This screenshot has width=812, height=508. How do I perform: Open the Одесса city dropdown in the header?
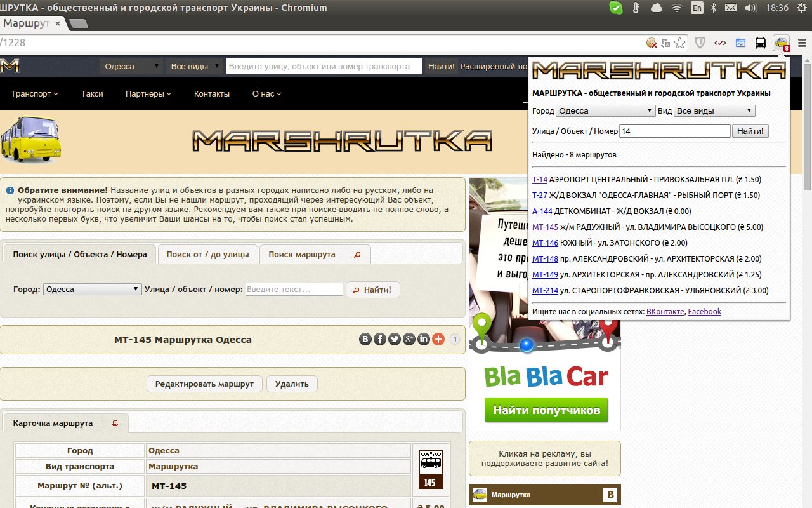(x=131, y=66)
